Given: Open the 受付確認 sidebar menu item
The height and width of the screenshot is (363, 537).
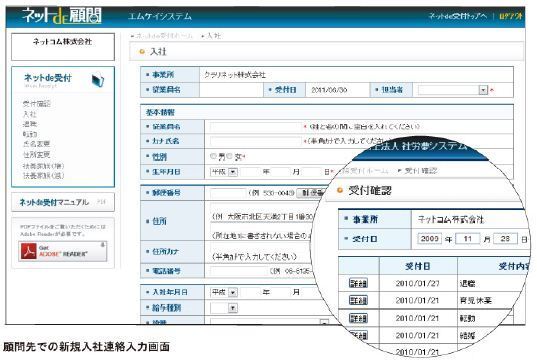Looking at the screenshot, I should tap(37, 104).
